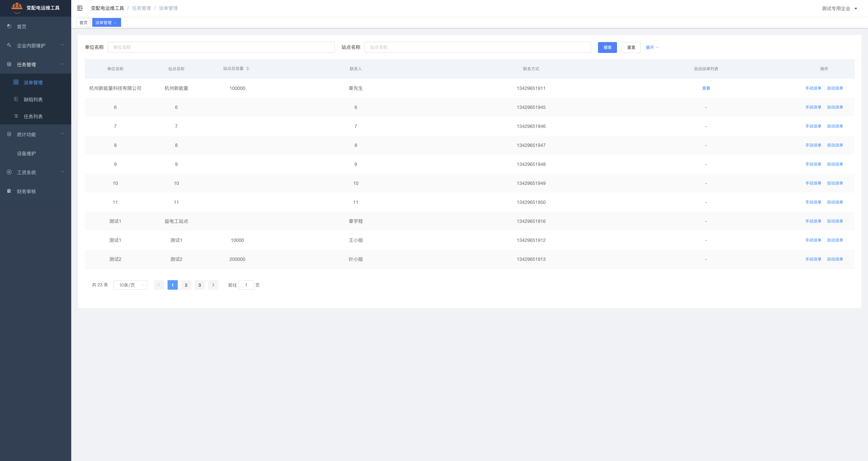Open 设备维护 in the sidebar
This screenshot has width=868, height=461.
pos(26,153)
